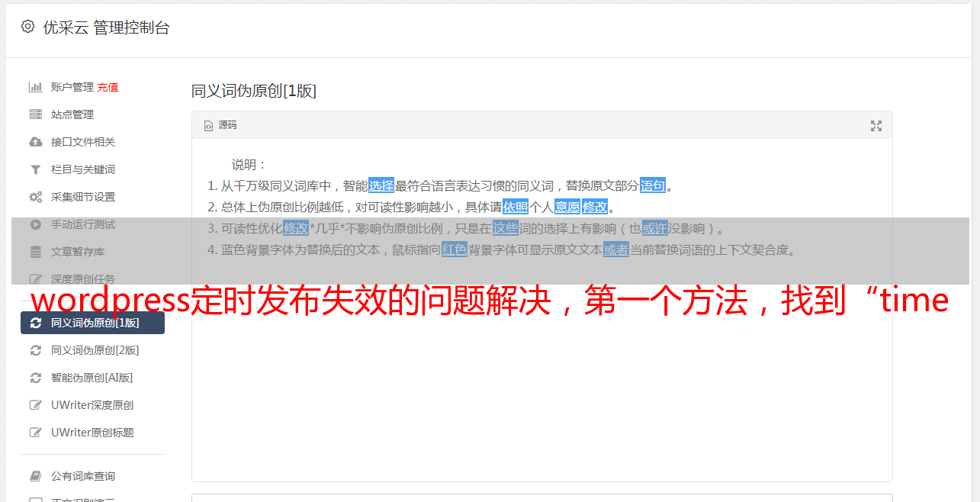Click the 栏目与关键词 filter icon

35,169
